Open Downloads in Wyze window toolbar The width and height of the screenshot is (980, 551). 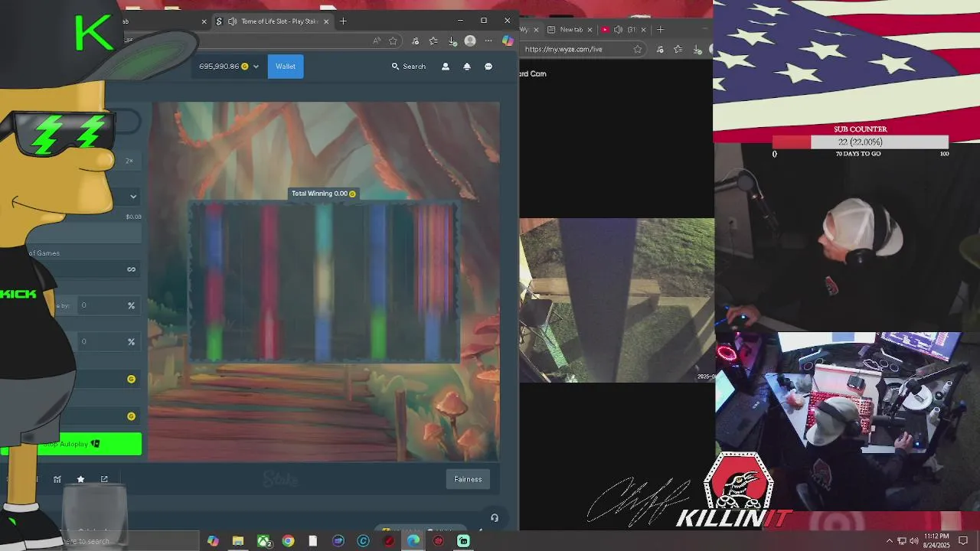coord(697,49)
